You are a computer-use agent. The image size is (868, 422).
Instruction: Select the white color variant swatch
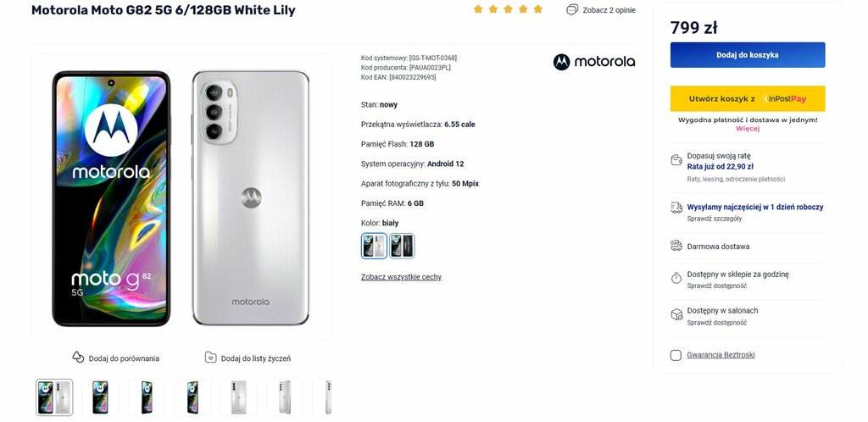(374, 246)
